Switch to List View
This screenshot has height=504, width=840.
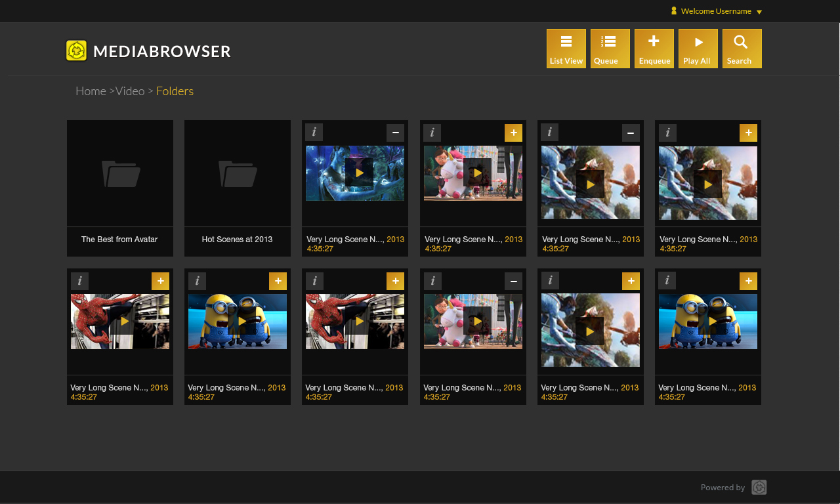point(566,49)
